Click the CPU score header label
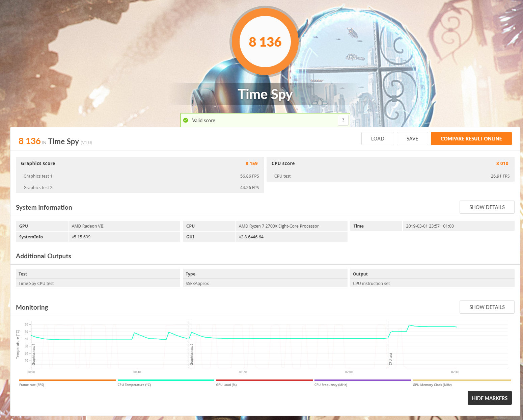Screen dimensions: 523x420 coord(283,163)
